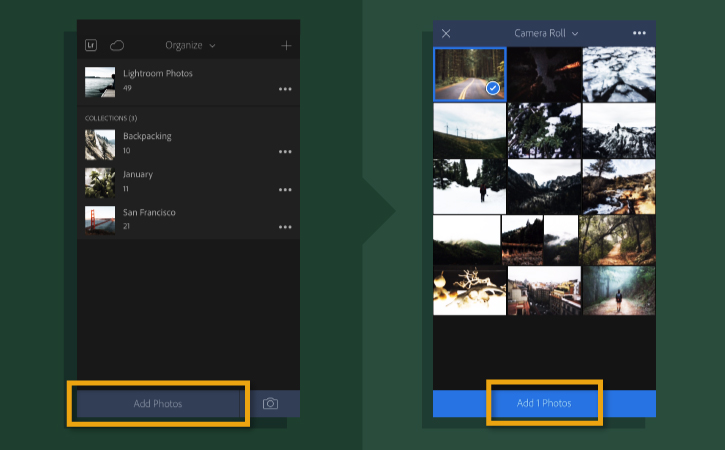
Task: Click the Golden Gate bridge thumbnail
Action: [100, 220]
